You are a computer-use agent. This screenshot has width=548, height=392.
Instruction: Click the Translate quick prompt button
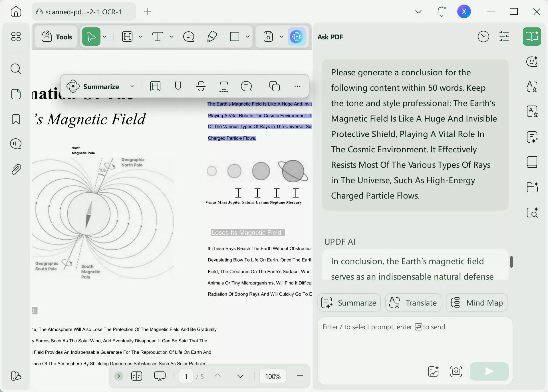tap(413, 303)
